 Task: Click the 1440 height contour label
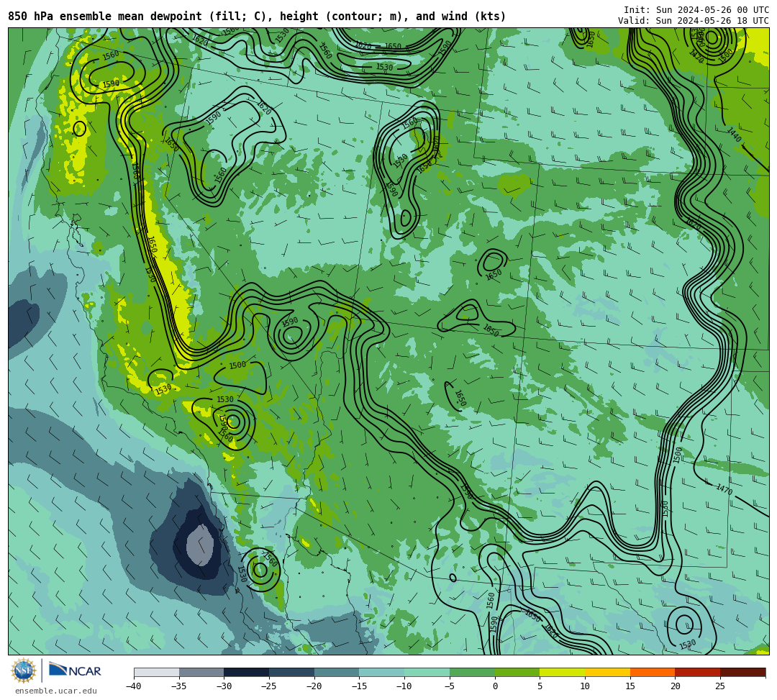point(734,135)
